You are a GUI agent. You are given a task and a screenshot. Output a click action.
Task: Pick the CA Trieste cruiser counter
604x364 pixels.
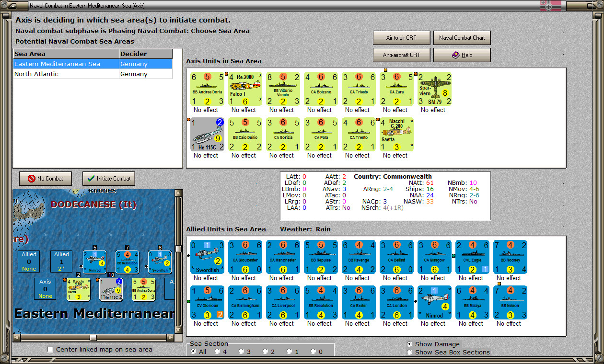359,89
